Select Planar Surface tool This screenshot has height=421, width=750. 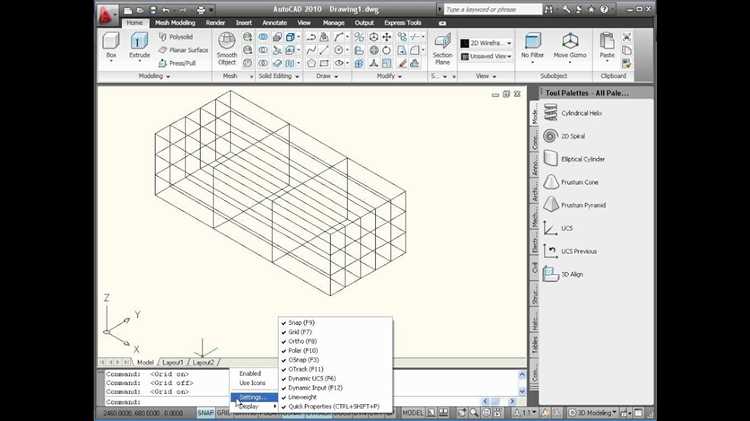tap(184, 50)
